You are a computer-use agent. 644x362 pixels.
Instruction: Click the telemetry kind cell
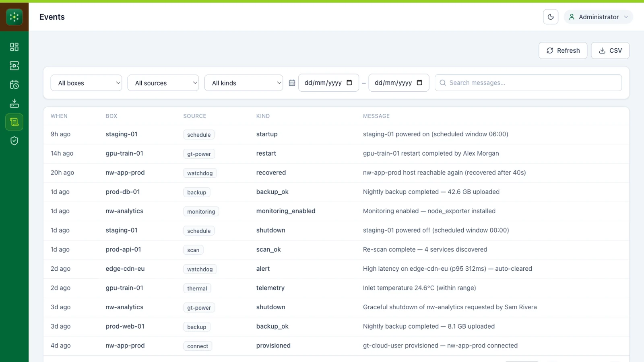[x=270, y=288]
